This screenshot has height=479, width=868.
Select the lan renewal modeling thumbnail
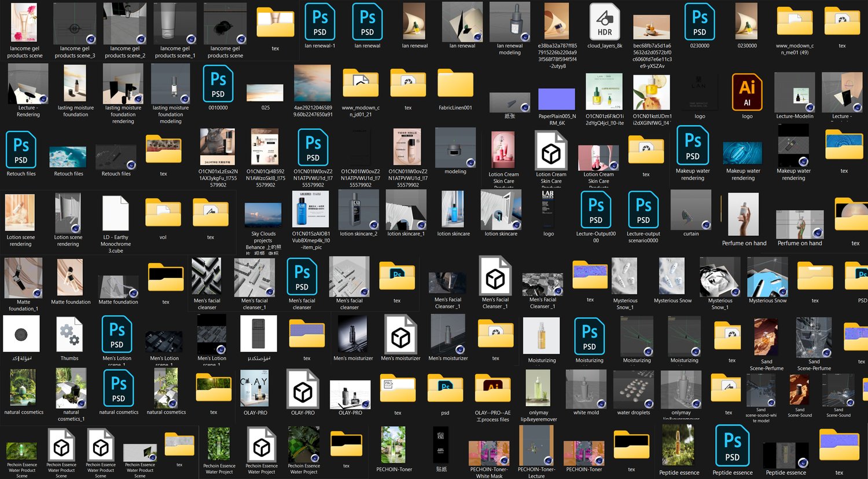coord(510,22)
